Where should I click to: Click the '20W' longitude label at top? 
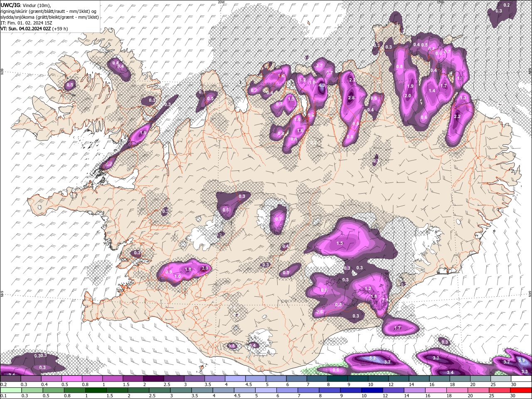coord(221,2)
